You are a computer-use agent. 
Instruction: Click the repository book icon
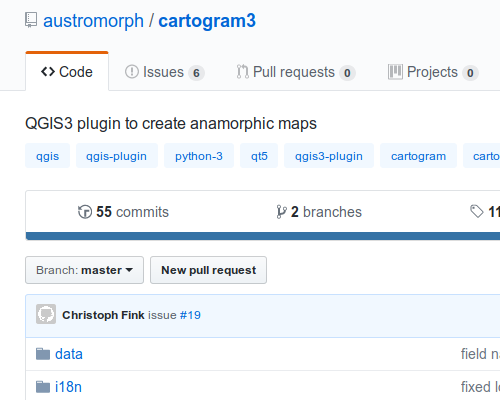pos(31,20)
